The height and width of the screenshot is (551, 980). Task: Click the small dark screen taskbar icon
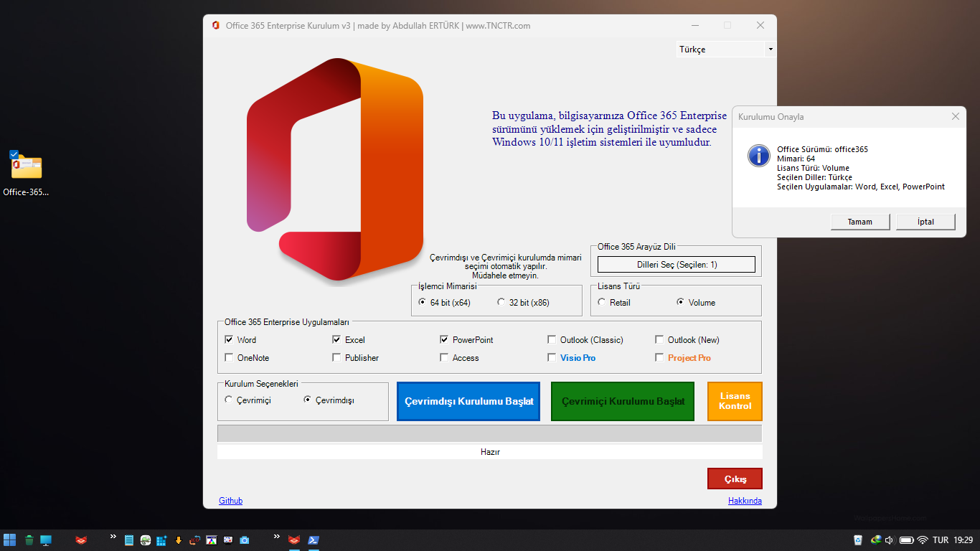pyautogui.click(x=228, y=540)
